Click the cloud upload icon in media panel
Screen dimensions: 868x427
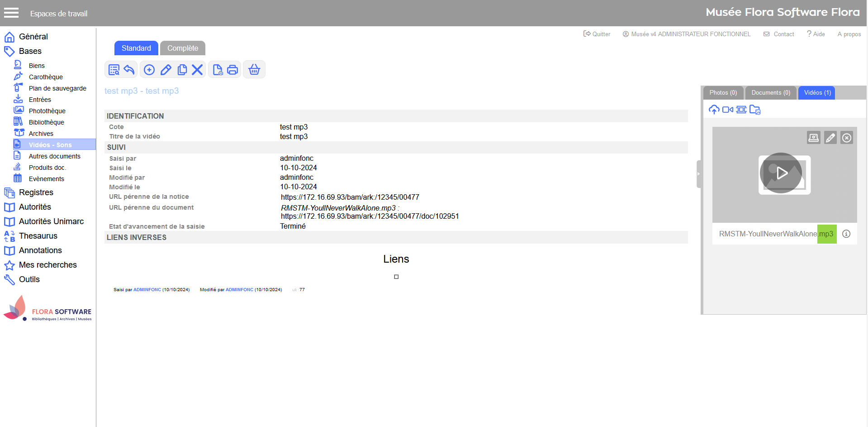point(714,110)
